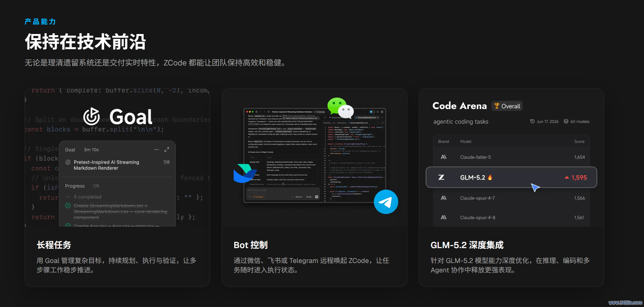Click the score 1,566
The height and width of the screenshot is (307, 644).
[x=580, y=198]
